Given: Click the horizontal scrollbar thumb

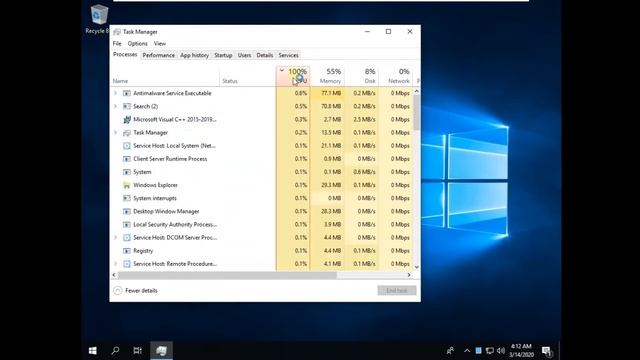Looking at the screenshot, I should 227,275.
